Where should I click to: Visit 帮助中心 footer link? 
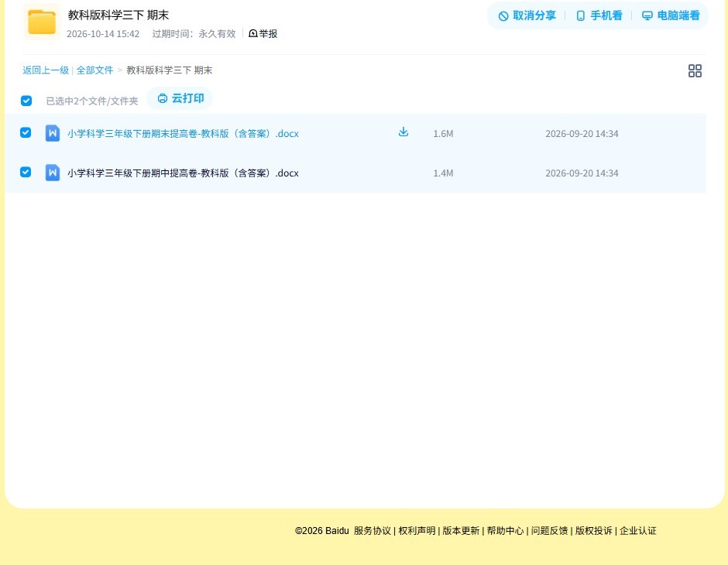coord(505,531)
